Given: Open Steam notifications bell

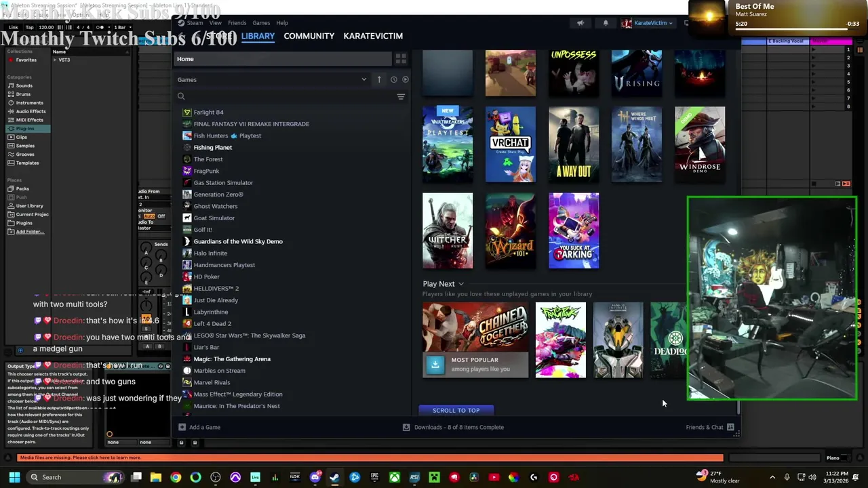Looking at the screenshot, I should pyautogui.click(x=606, y=23).
